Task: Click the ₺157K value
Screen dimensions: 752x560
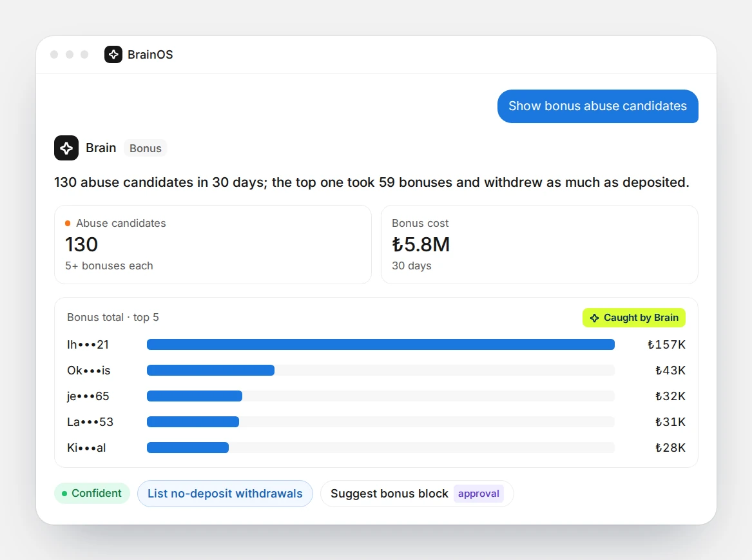Action: click(666, 345)
